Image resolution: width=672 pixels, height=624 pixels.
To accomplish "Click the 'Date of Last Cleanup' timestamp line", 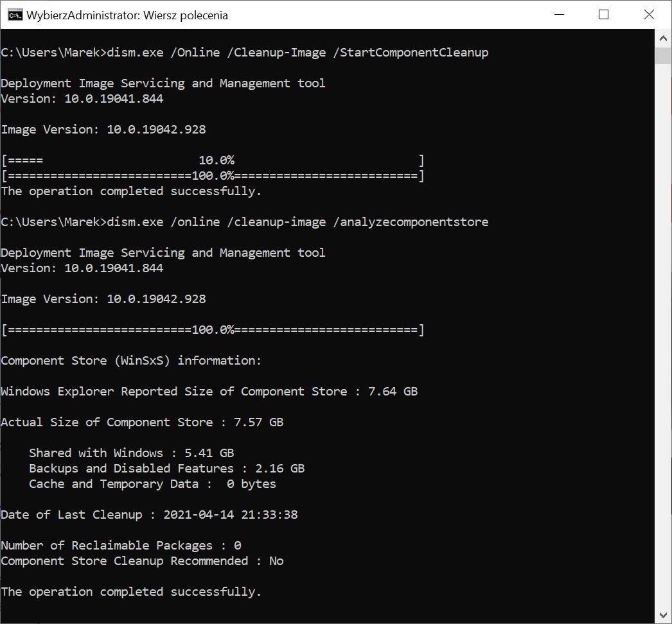I will pos(149,515).
